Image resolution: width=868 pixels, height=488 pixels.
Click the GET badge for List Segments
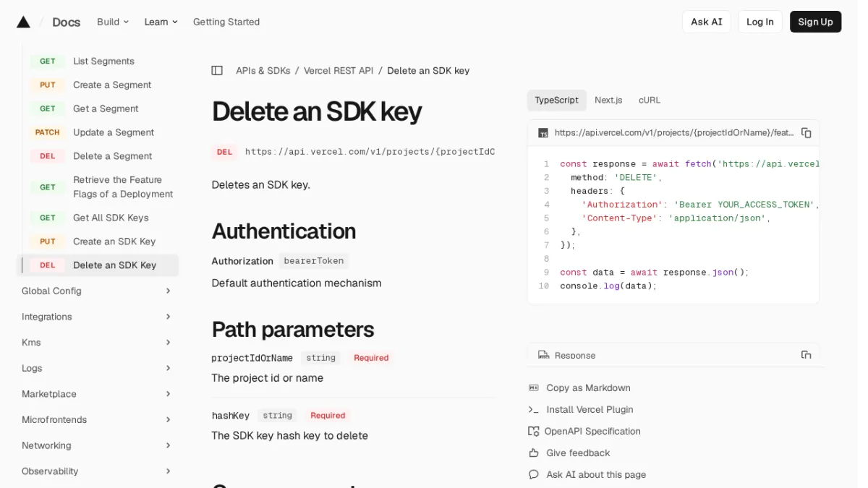[48, 61]
